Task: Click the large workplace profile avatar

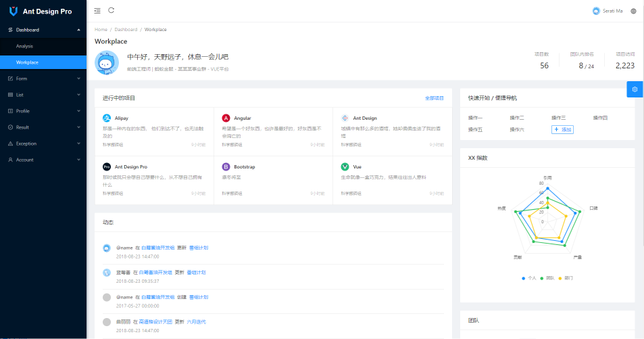Action: tap(107, 62)
